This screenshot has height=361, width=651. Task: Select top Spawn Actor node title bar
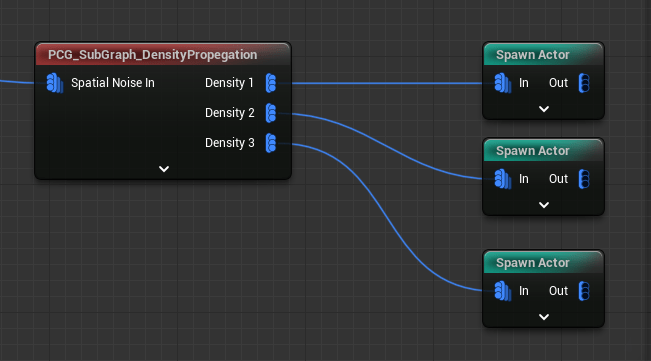click(543, 54)
